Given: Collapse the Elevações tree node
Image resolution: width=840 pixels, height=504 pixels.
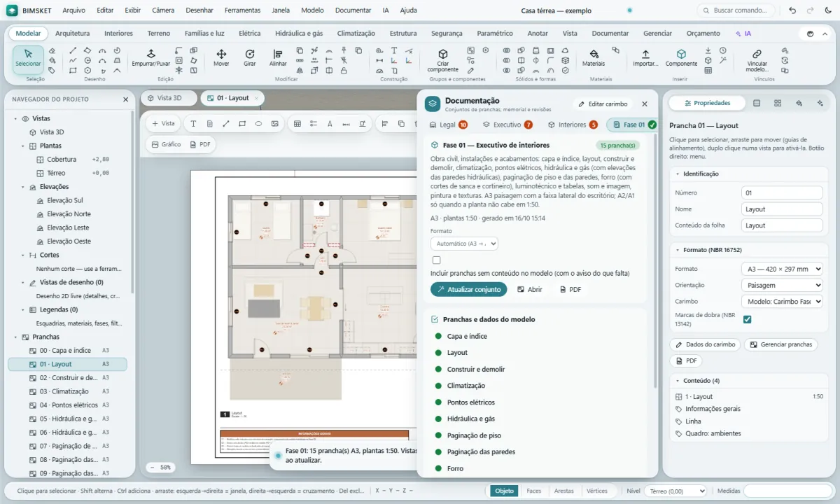Looking at the screenshot, I should (x=22, y=187).
